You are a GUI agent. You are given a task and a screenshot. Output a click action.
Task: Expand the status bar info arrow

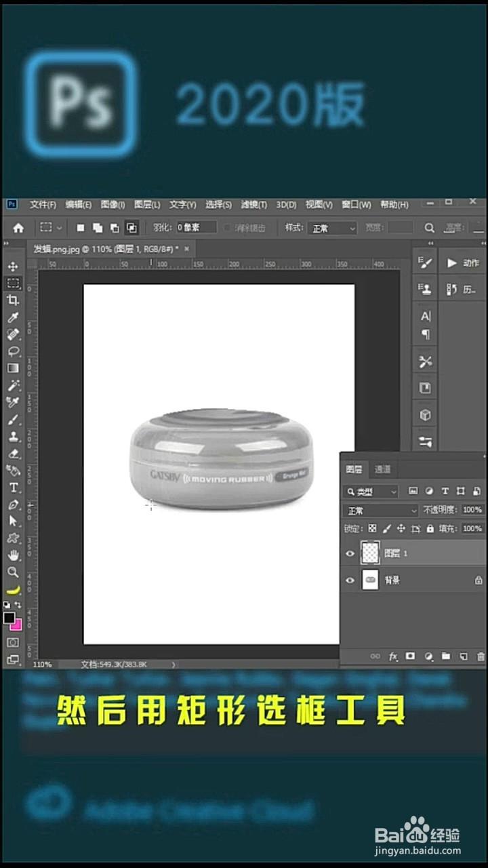tap(174, 665)
